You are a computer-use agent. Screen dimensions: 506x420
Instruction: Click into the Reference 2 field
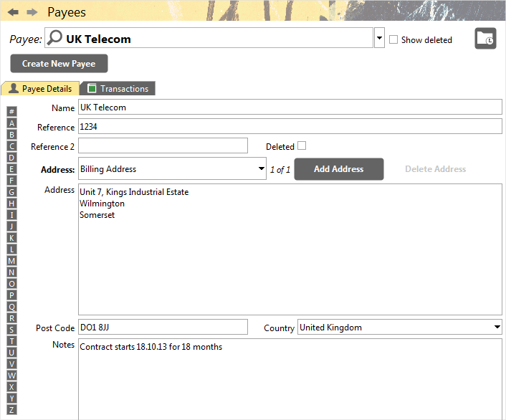(163, 146)
